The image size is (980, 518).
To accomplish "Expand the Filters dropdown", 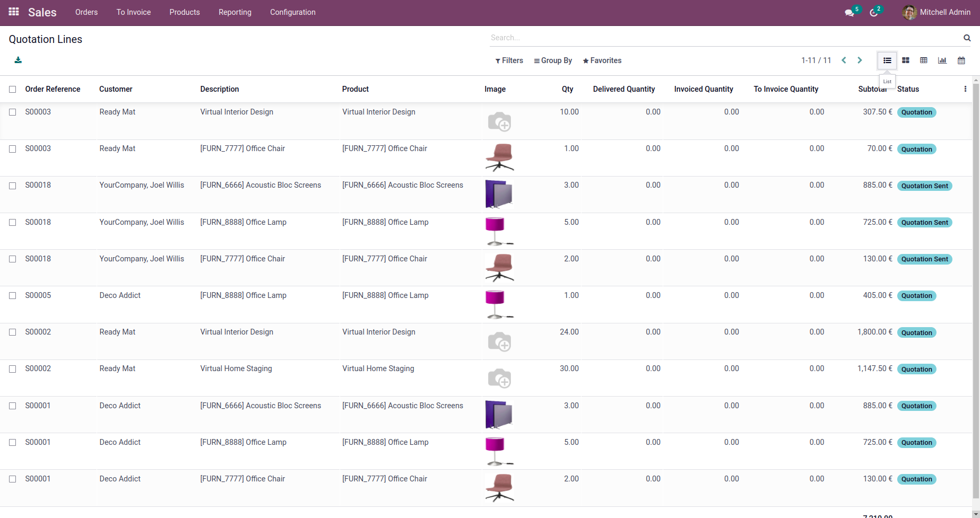I will (x=509, y=60).
